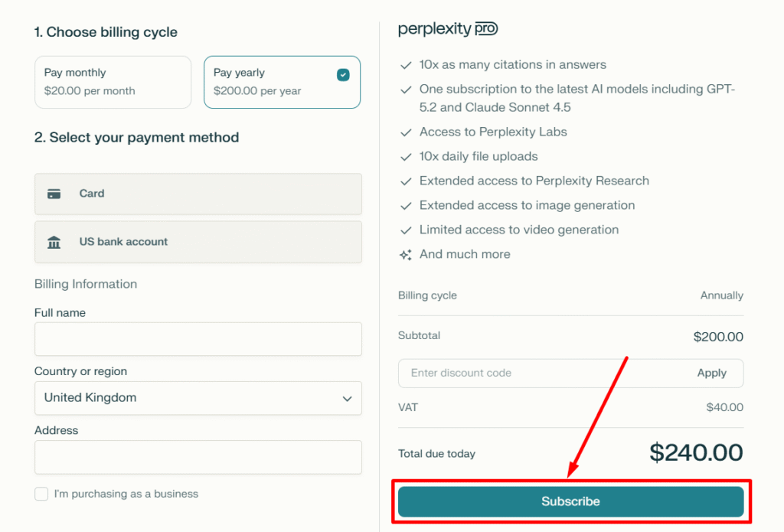Click checkmark next to 10x daily file uploads
This screenshot has width=784, height=532.
tap(406, 157)
